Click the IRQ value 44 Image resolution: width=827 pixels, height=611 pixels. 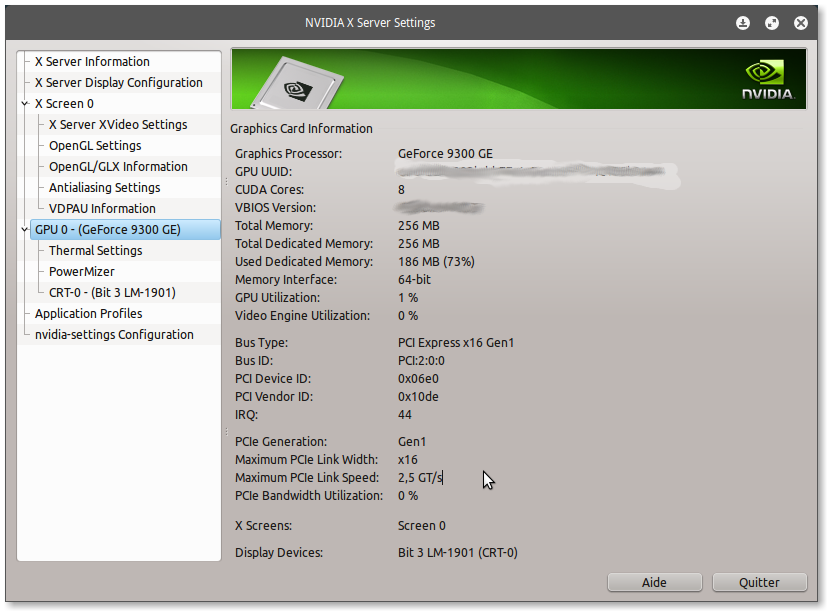click(x=405, y=415)
